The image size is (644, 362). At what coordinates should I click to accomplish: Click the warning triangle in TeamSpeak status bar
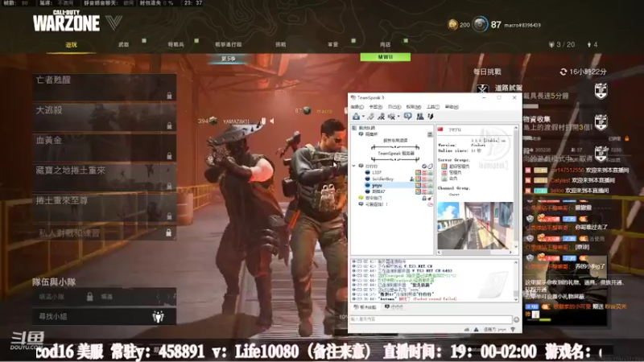pyautogui.click(x=476, y=329)
